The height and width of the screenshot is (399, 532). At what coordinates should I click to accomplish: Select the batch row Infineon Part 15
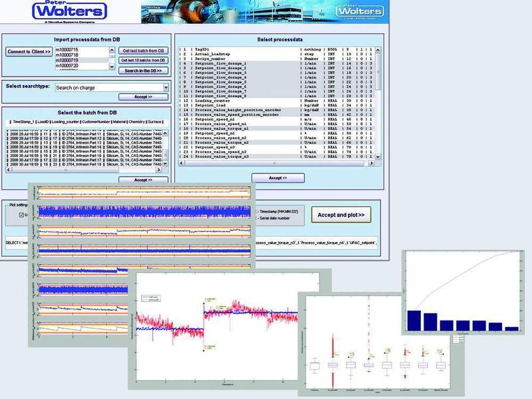pyautogui.click(x=84, y=152)
